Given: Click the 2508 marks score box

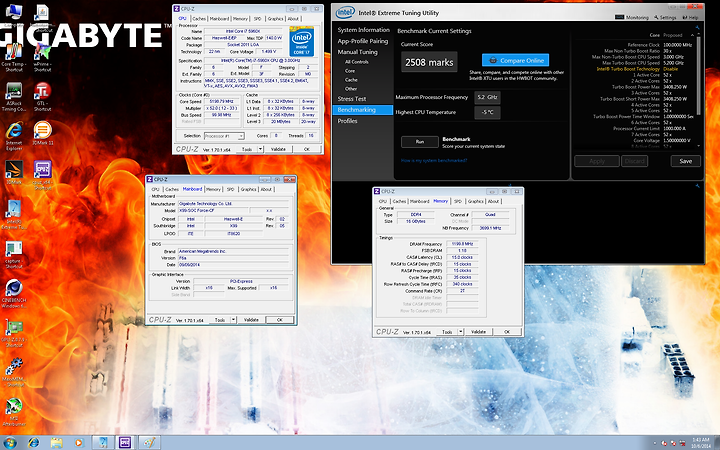Looking at the screenshot, I should pyautogui.click(x=429, y=62).
